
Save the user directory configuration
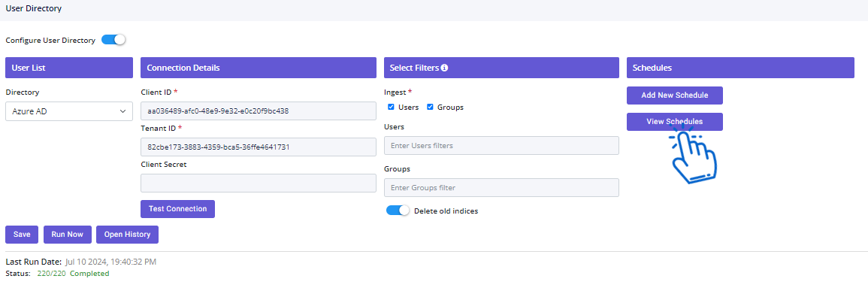click(22, 235)
